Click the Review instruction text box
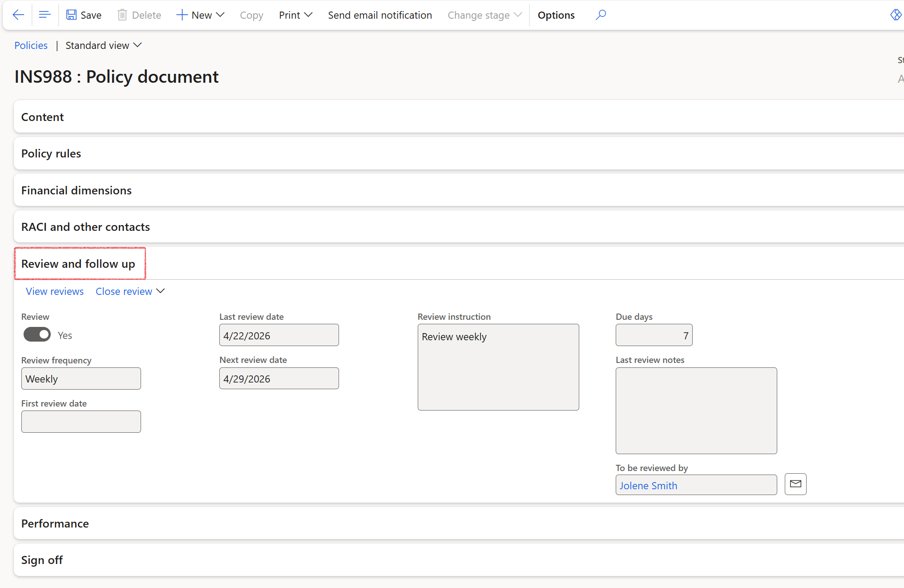 tap(498, 367)
